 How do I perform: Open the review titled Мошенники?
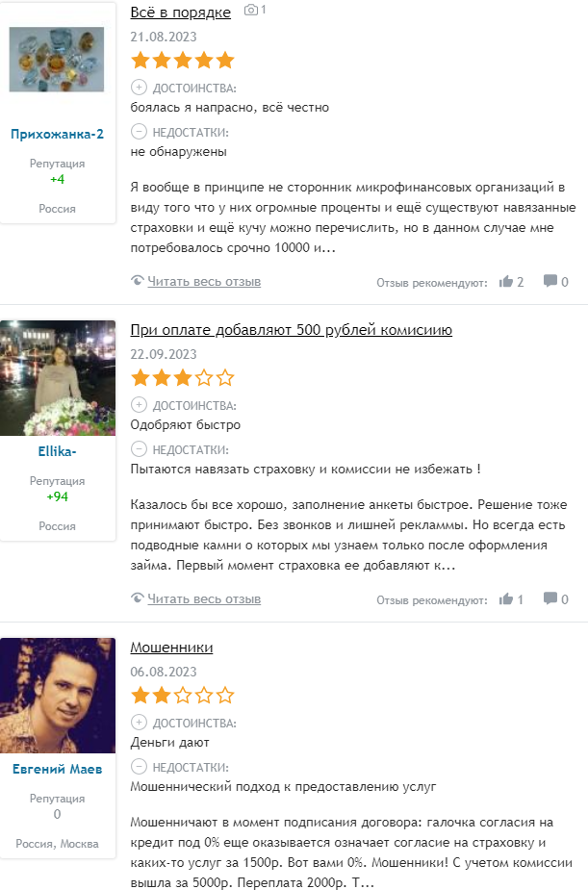[x=171, y=648]
